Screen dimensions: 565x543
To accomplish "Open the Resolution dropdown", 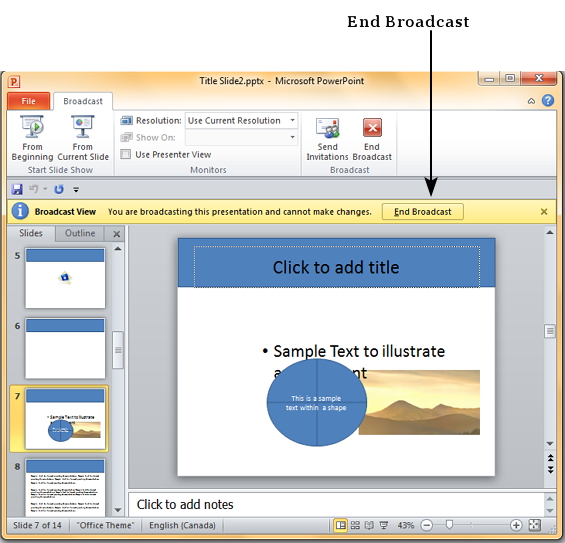I will pyautogui.click(x=293, y=120).
